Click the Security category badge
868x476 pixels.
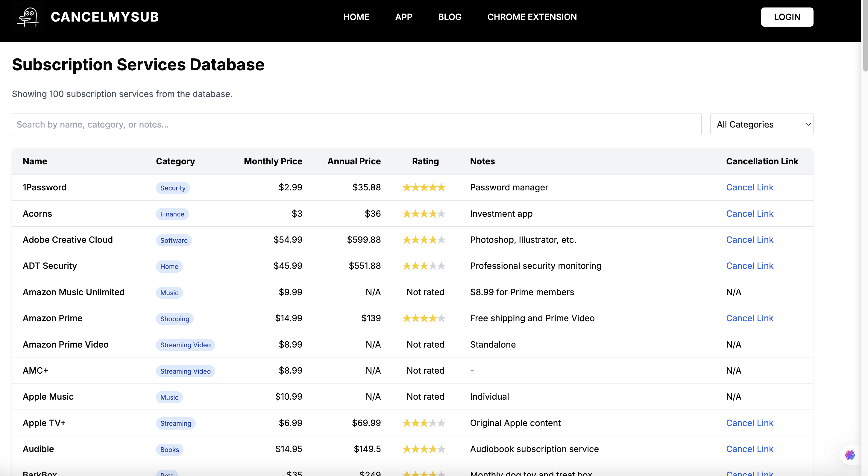click(172, 188)
